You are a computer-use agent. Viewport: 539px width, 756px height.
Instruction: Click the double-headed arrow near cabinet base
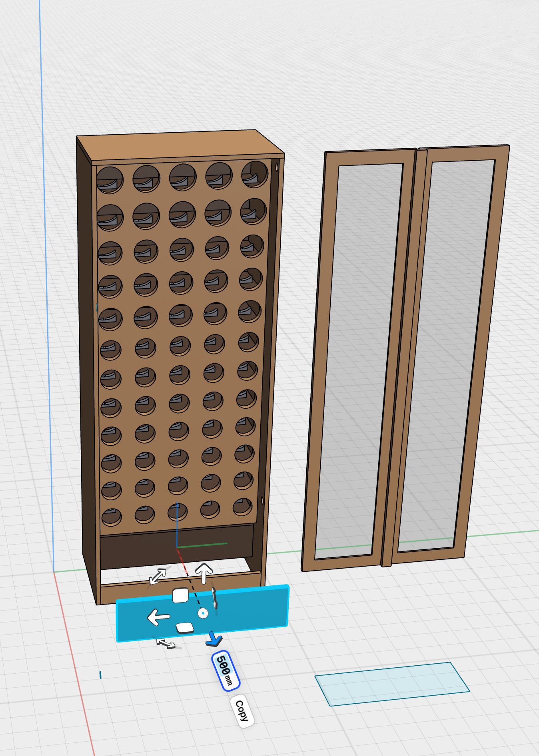tap(158, 576)
